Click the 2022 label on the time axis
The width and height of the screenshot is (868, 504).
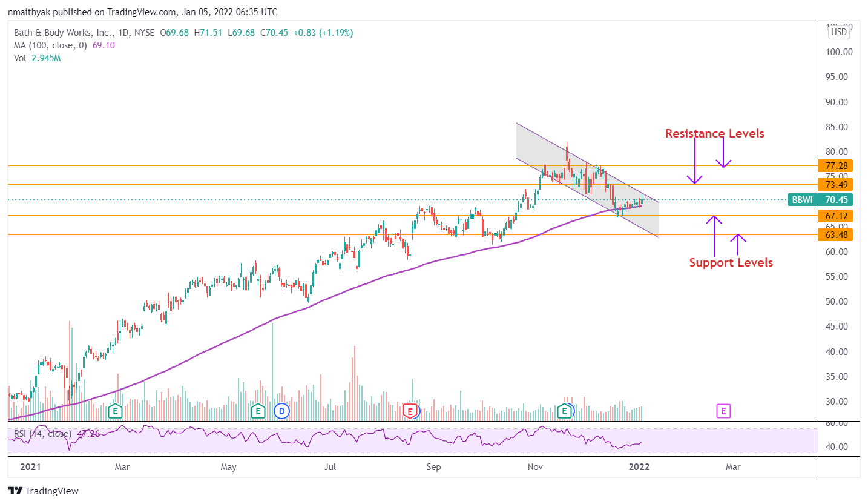pos(639,467)
